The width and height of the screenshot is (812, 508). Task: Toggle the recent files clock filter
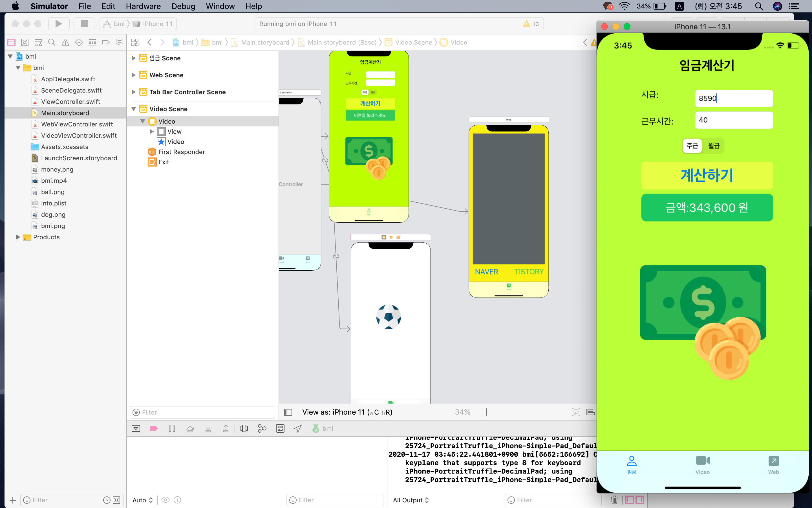[x=107, y=500]
